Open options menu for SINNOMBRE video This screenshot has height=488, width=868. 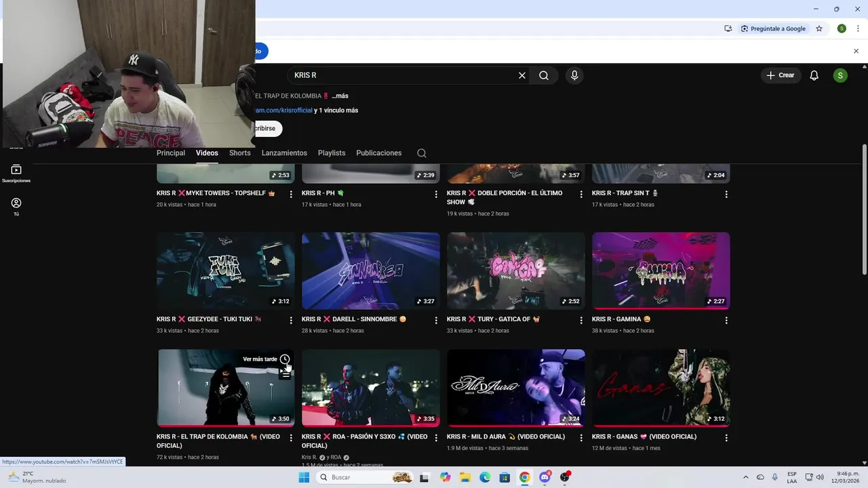point(436,320)
